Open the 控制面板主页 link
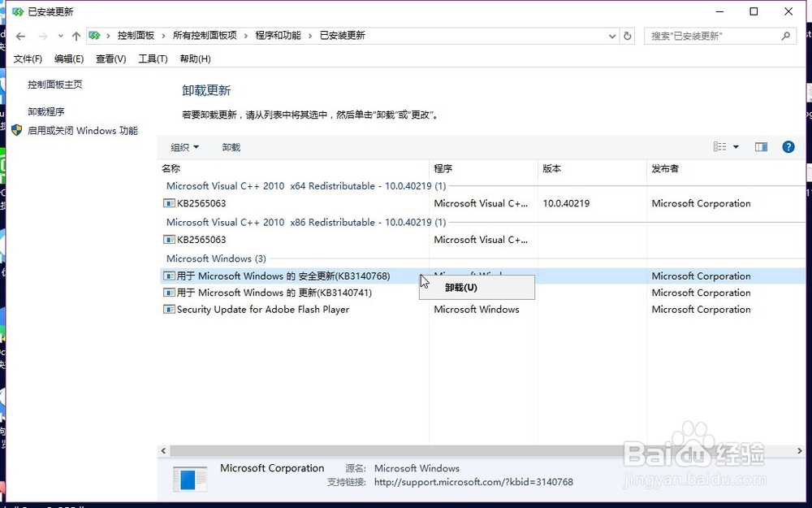 (x=55, y=85)
